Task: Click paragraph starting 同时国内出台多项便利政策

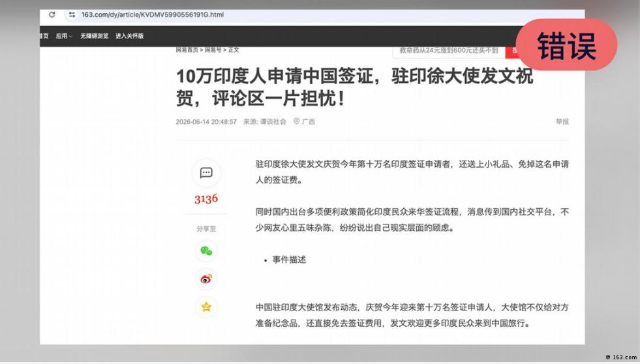Action: pos(412,220)
